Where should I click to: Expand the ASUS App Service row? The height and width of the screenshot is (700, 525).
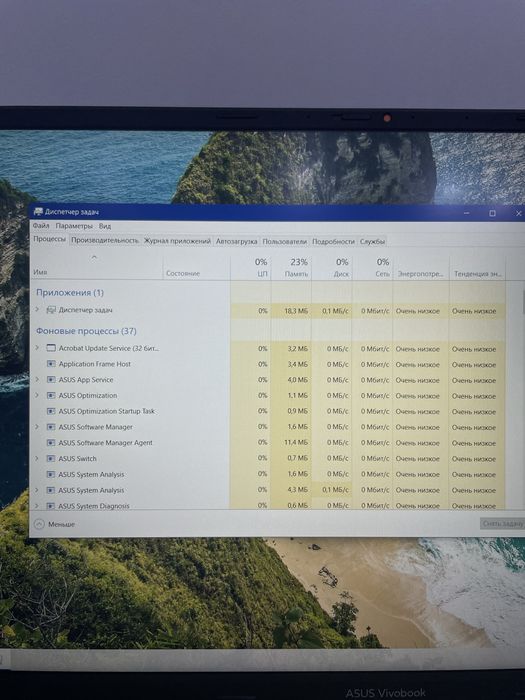pyautogui.click(x=38, y=379)
